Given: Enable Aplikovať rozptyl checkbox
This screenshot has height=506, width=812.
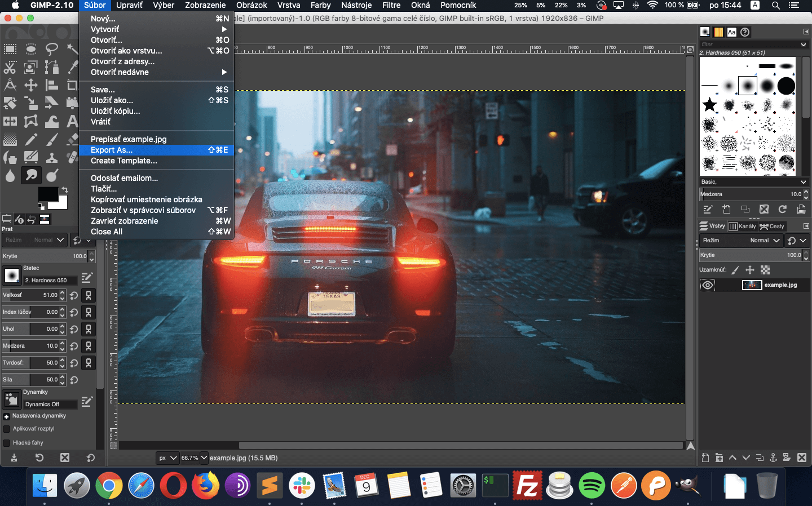Looking at the screenshot, I should coord(7,429).
